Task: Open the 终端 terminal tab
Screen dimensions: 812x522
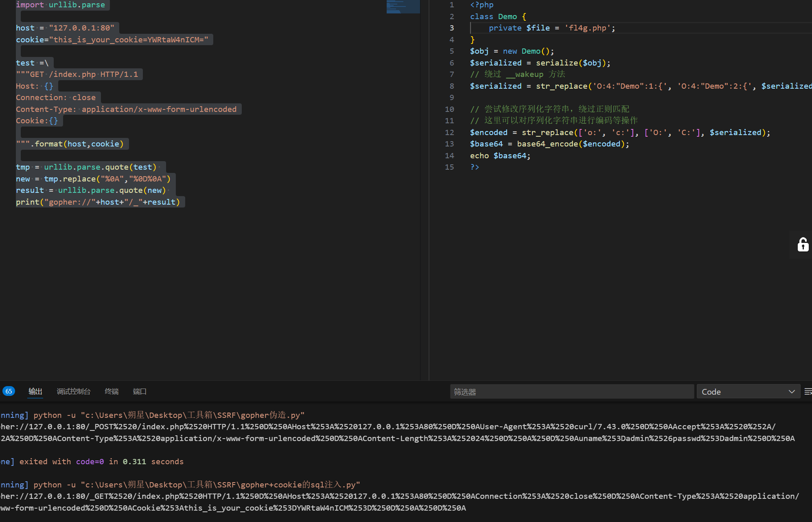Action: coord(112,391)
